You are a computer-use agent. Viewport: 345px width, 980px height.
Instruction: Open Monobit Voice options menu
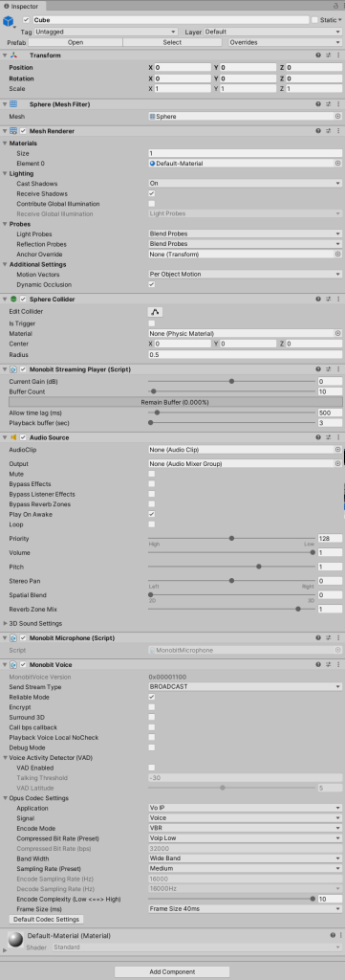point(337,664)
